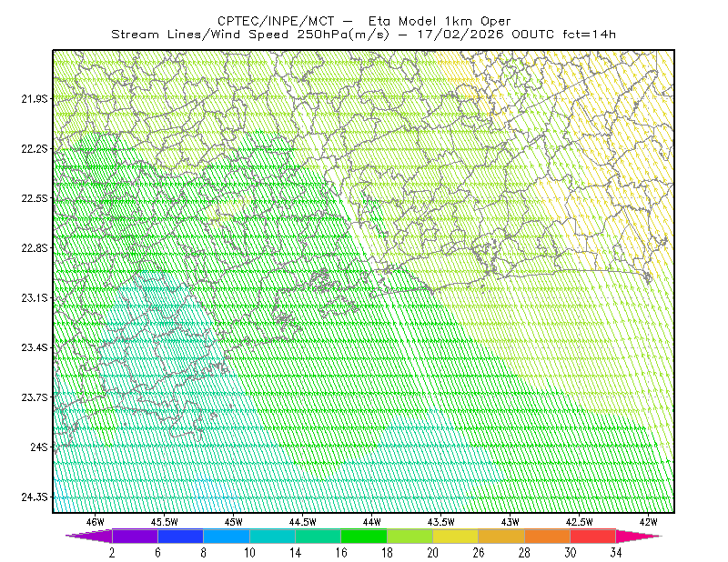The width and height of the screenshot is (728, 562).
Task: Select the gold-orange legend swatch
Action: (501, 536)
